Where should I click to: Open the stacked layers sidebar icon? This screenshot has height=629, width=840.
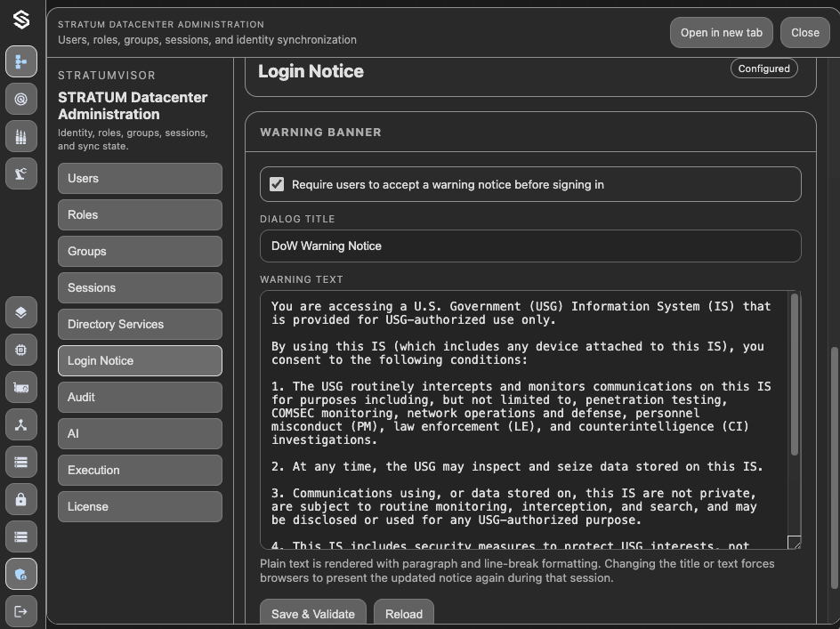(x=21, y=312)
